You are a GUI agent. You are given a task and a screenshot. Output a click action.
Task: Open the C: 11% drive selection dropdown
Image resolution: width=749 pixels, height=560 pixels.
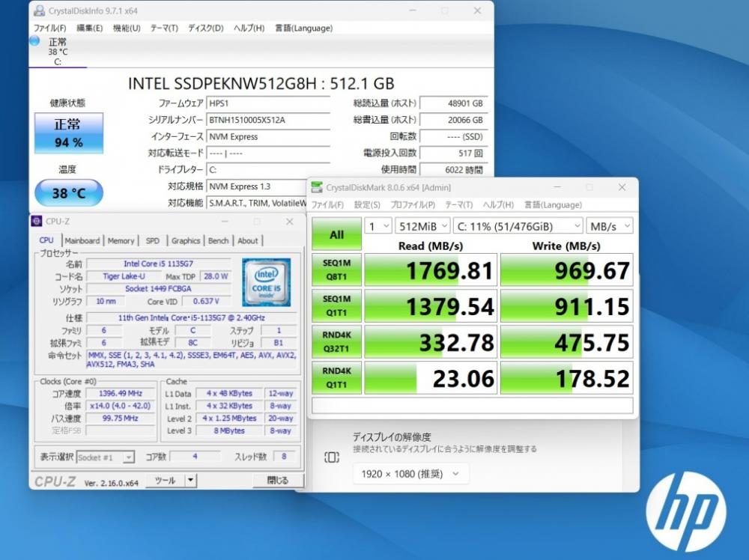click(518, 226)
